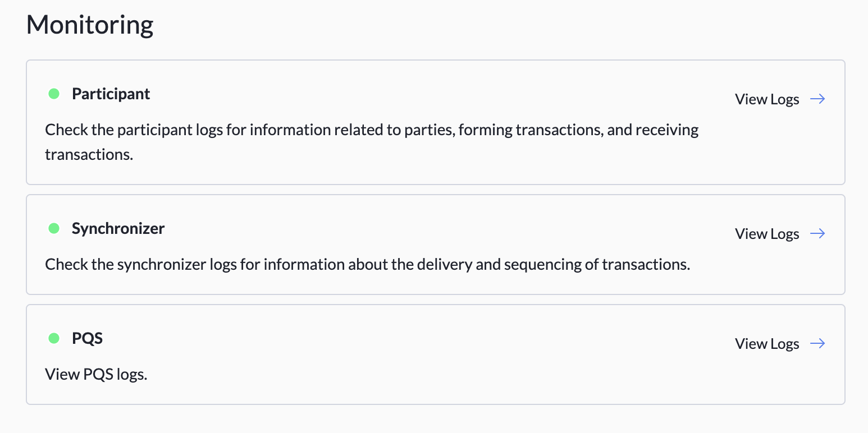
Task: Click the arrow icon beside Synchronizer View Logs
Action: pos(817,233)
